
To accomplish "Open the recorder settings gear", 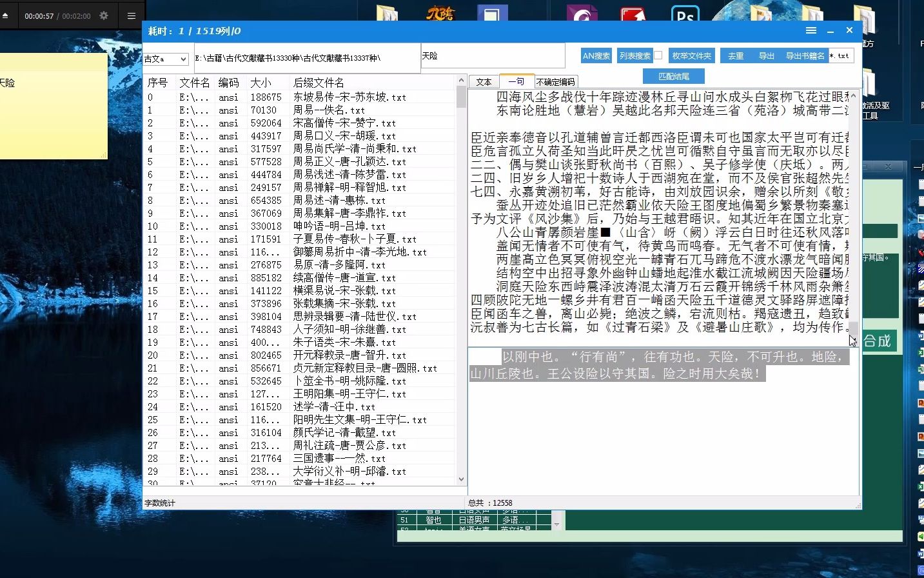I will pos(104,15).
